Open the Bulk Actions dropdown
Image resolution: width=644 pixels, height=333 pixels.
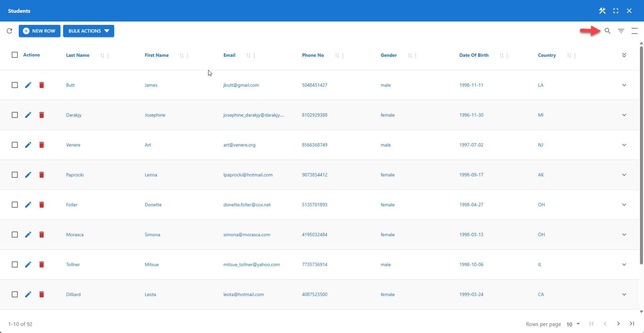88,31
